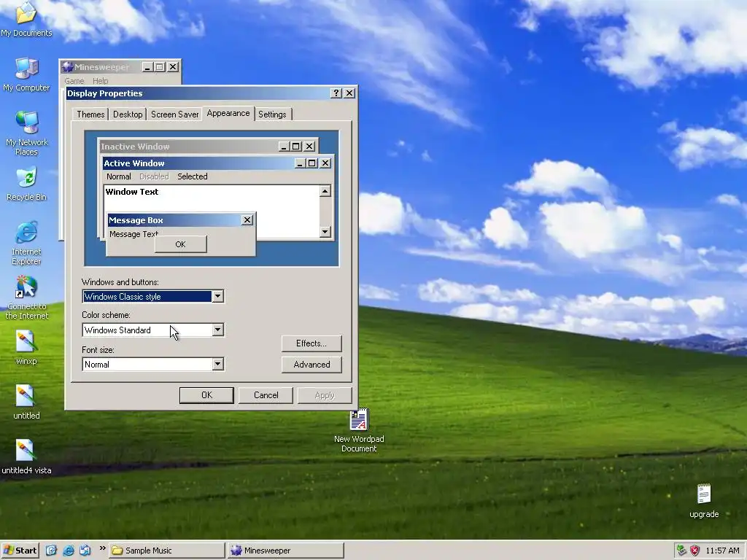
Task: Select the untitled image file icon
Action: click(26, 402)
